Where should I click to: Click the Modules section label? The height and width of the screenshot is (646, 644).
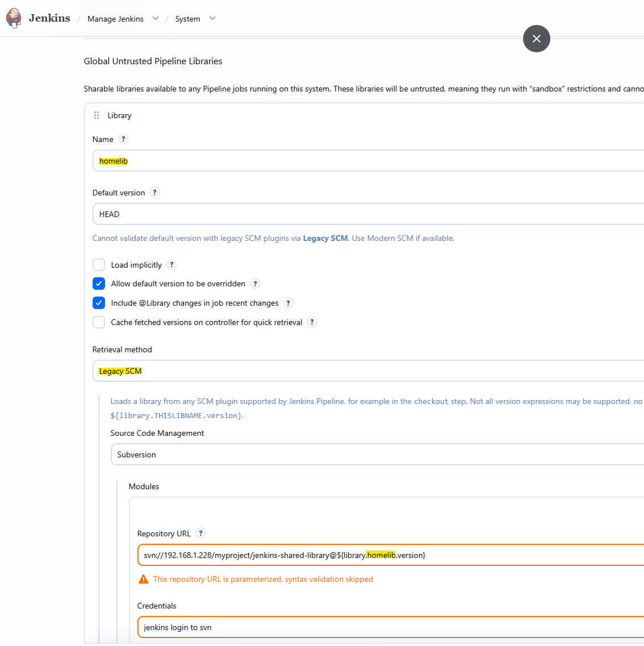point(144,486)
